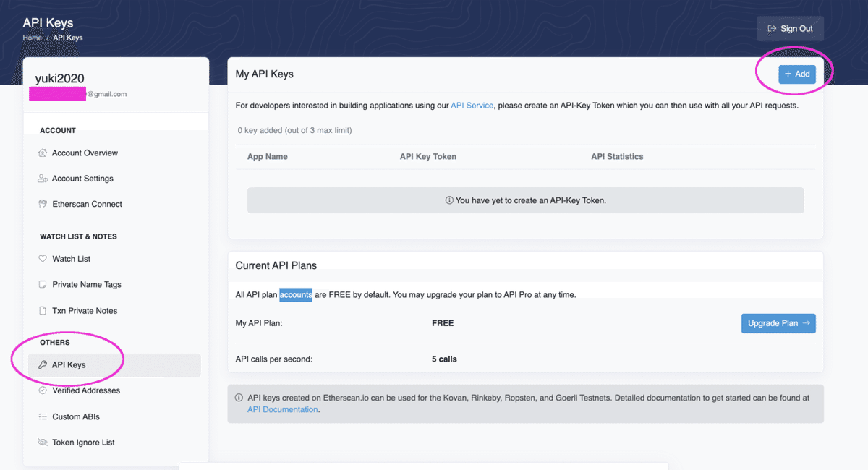Click the Watch List heart icon

tap(43, 259)
